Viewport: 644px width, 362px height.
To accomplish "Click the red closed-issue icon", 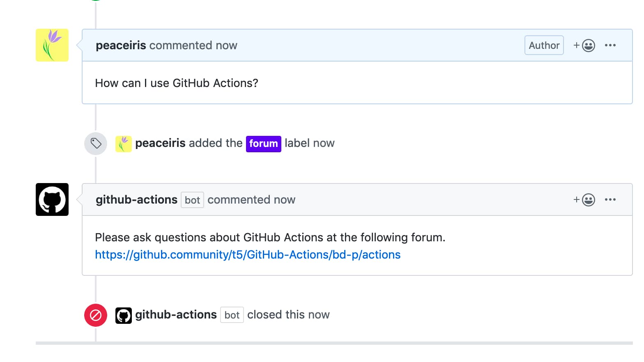I will point(95,315).
